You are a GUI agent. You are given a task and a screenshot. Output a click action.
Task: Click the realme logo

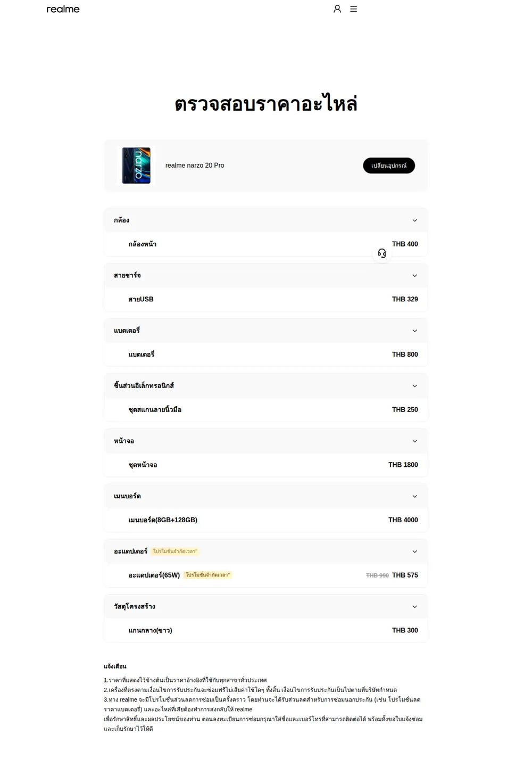click(x=63, y=9)
